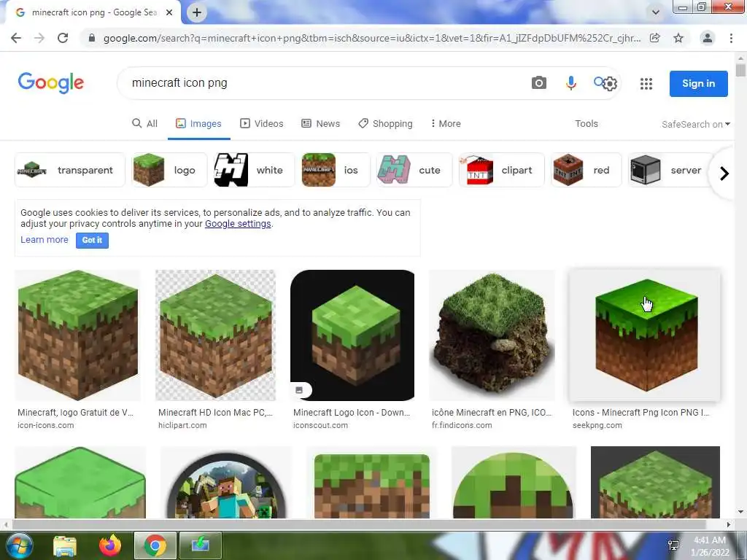Click Learn more about cookies
The width and height of the screenshot is (747, 560).
(44, 240)
